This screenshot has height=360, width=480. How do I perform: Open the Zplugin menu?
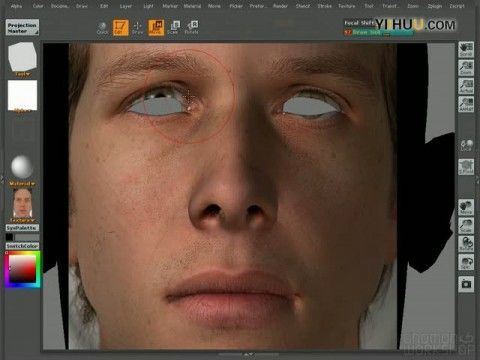pos(435,6)
